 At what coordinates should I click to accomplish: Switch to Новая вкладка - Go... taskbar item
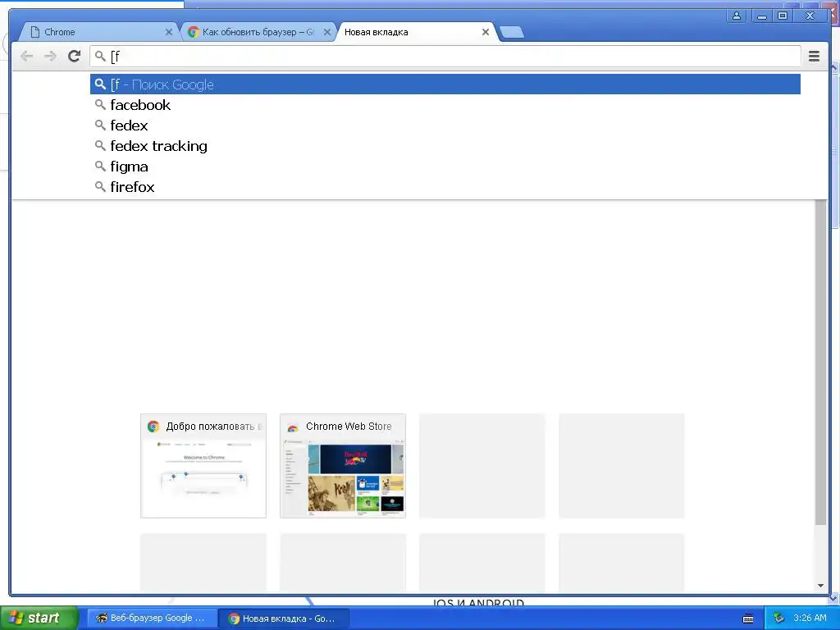[x=284, y=619]
